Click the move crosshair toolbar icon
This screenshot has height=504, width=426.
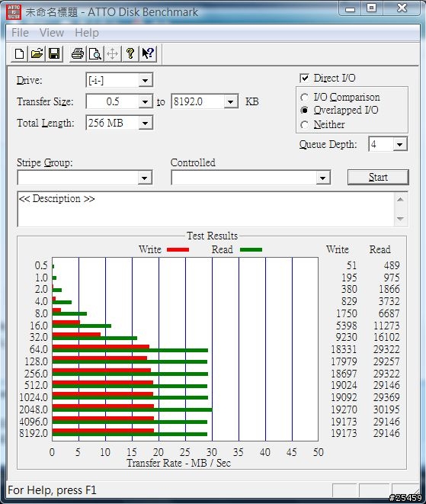[113, 53]
